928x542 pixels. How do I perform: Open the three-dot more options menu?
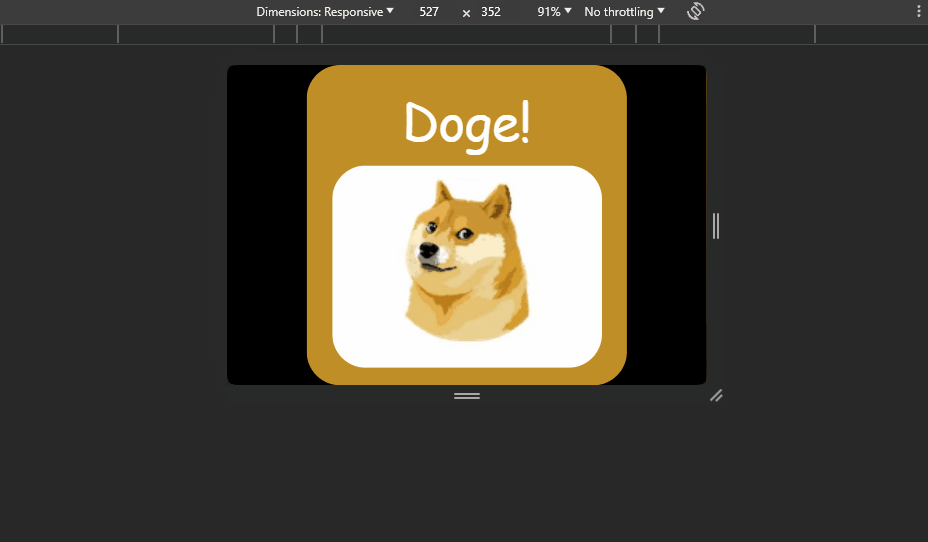[919, 11]
